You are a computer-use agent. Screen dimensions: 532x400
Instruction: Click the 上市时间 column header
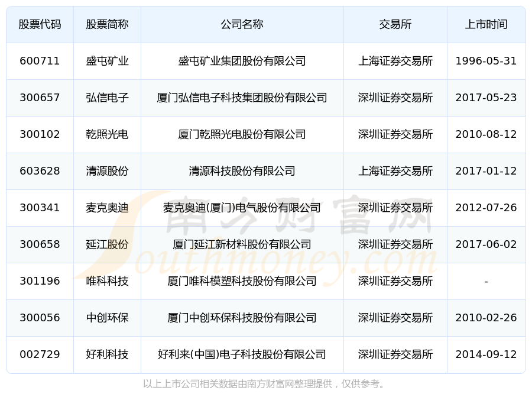click(x=486, y=24)
